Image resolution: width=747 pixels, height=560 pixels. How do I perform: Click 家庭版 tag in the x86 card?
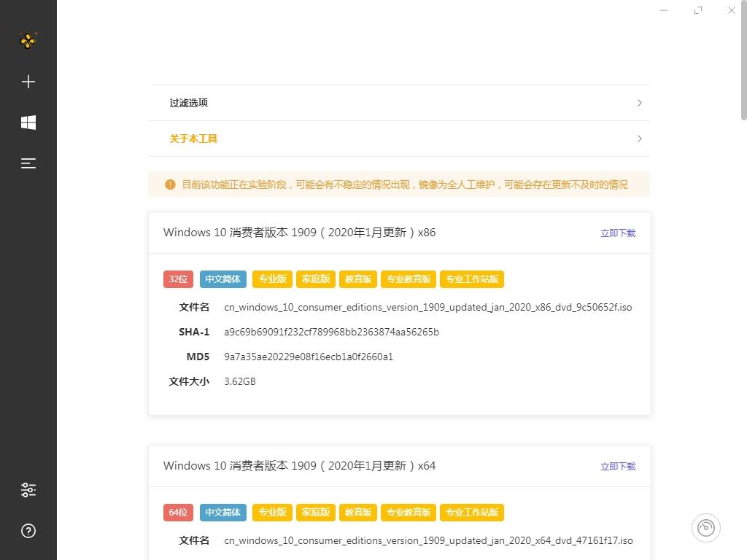coord(315,279)
